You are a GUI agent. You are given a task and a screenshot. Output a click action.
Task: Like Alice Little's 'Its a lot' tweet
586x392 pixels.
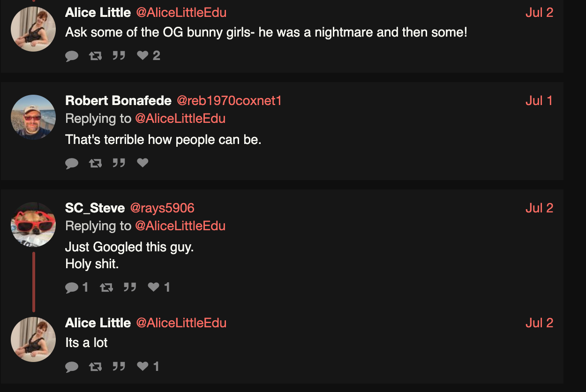coord(148,366)
